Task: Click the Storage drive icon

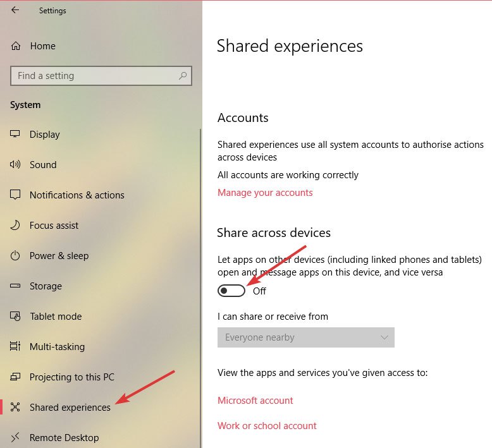Action: click(15, 286)
